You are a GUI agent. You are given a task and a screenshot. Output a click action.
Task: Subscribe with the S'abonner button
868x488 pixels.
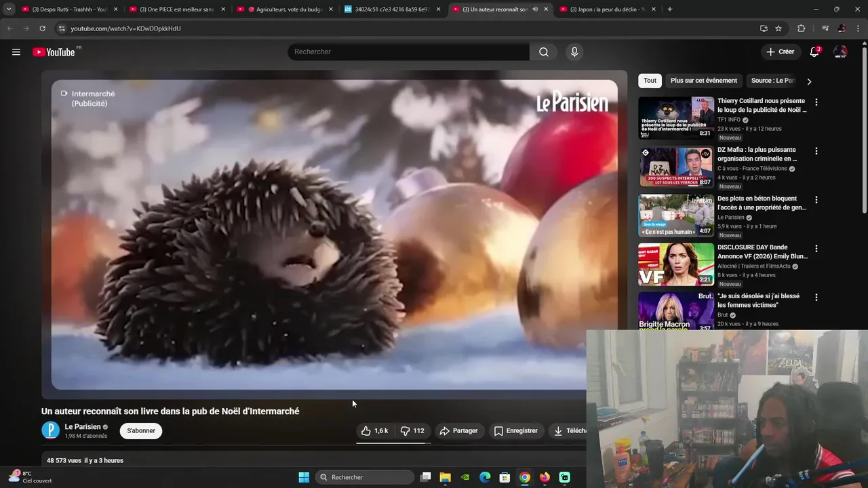pos(141,430)
